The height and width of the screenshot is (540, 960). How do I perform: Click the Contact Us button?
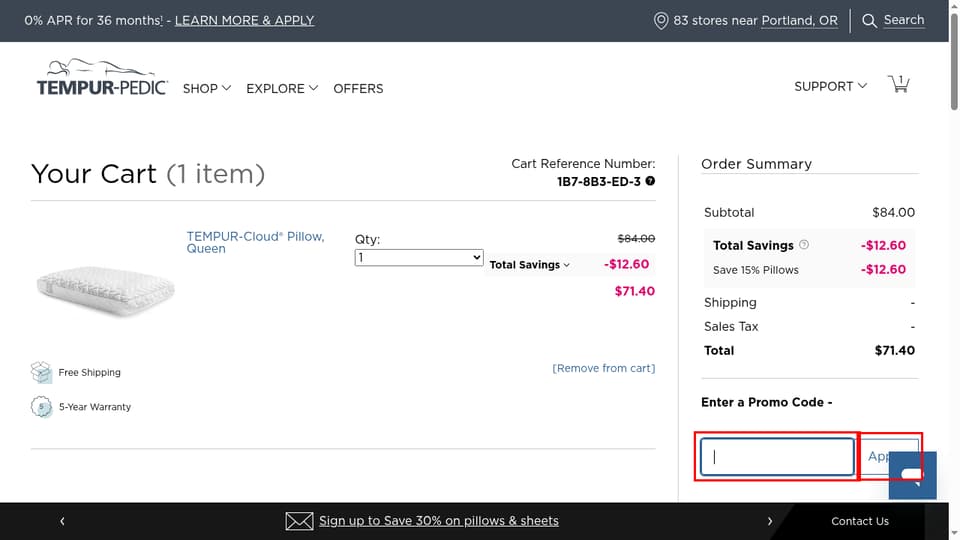click(860, 521)
